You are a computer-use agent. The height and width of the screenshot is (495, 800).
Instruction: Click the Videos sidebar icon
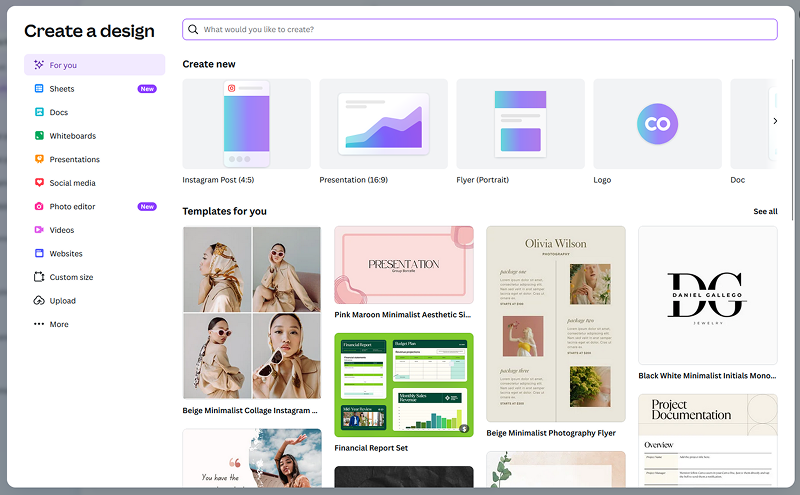39,230
